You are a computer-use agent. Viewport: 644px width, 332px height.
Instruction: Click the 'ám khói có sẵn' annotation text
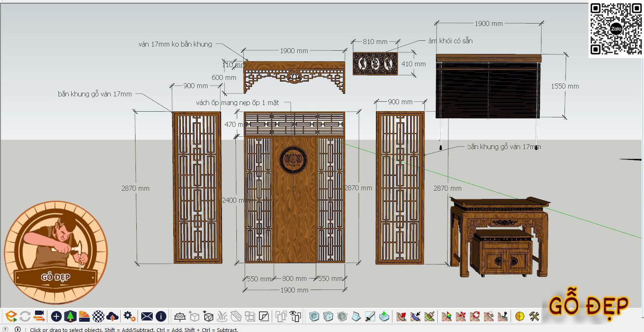coord(450,41)
